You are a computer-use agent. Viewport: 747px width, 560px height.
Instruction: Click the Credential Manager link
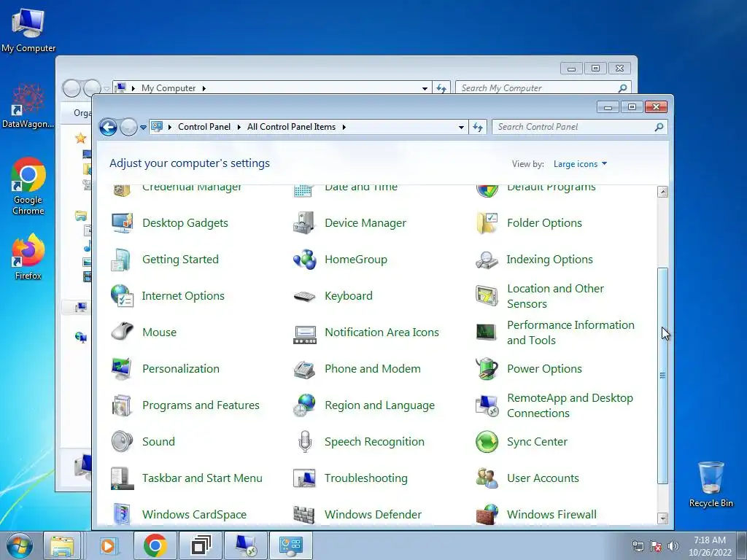click(x=192, y=187)
